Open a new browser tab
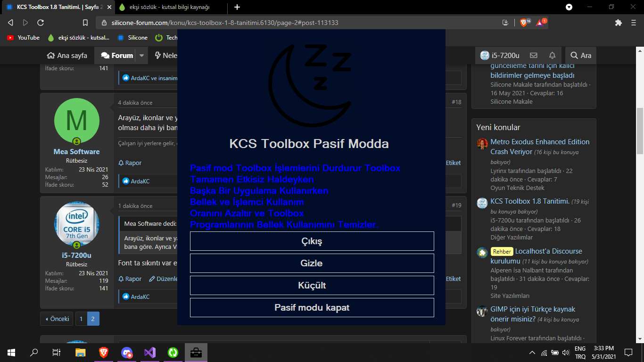This screenshot has width=644, height=362. (237, 7)
